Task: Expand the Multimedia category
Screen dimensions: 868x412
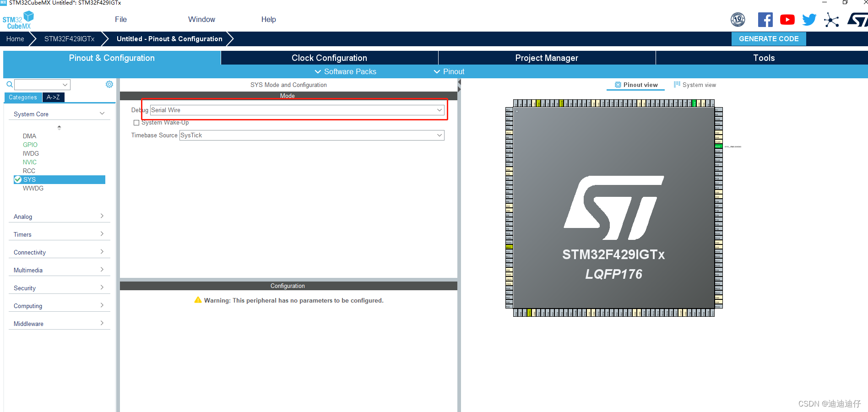Action: [x=59, y=270]
